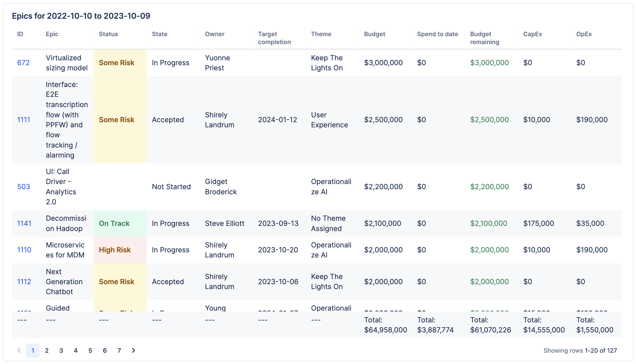Click the OpEx column header
The width and height of the screenshot is (636, 364).
(x=584, y=34)
